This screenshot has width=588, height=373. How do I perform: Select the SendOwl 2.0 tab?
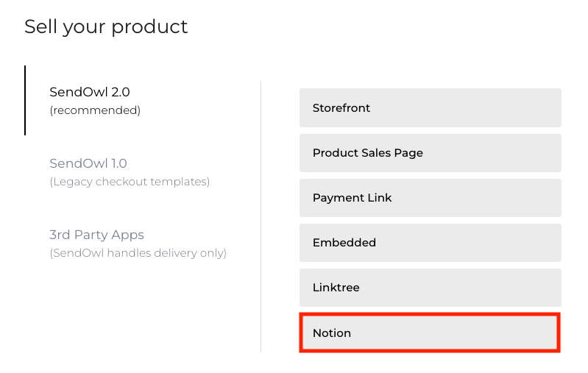click(89, 93)
